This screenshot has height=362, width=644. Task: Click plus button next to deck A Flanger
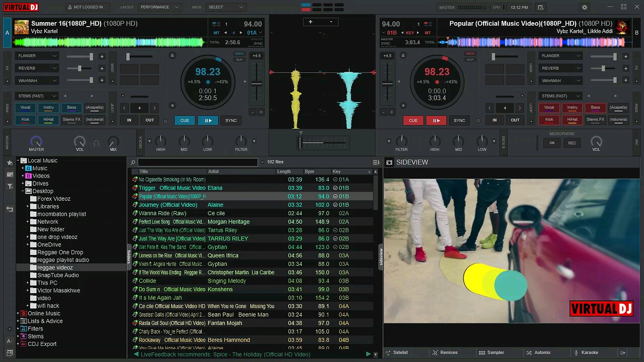tap(102, 56)
